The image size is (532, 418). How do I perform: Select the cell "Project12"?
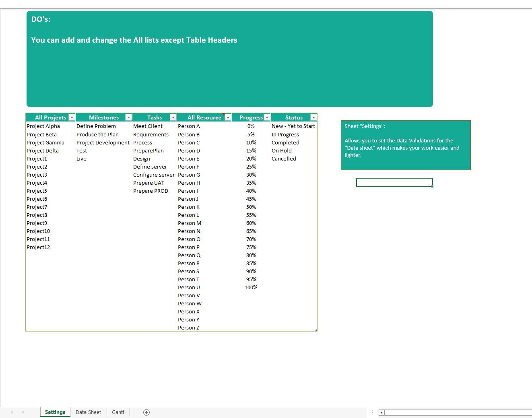click(50, 247)
